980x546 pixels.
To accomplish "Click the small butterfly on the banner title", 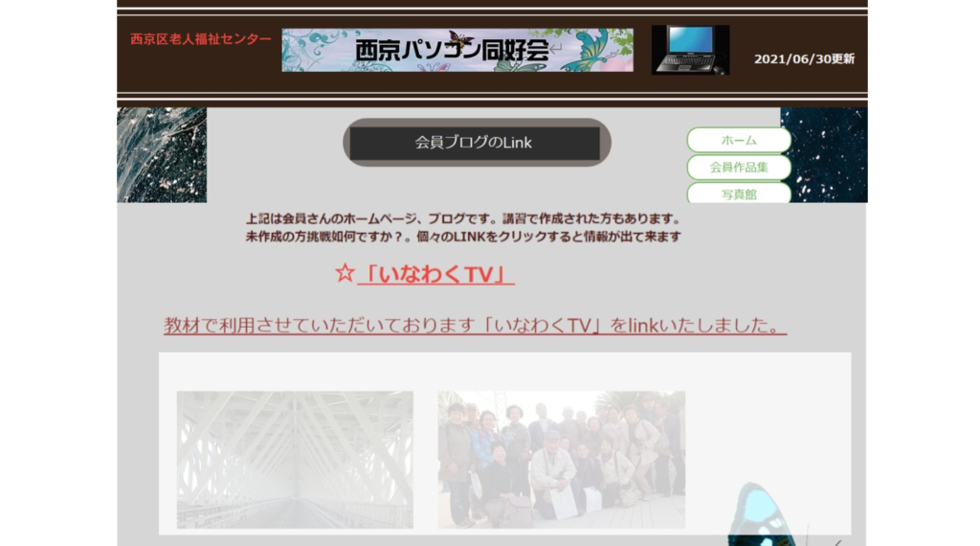I will click(460, 38).
